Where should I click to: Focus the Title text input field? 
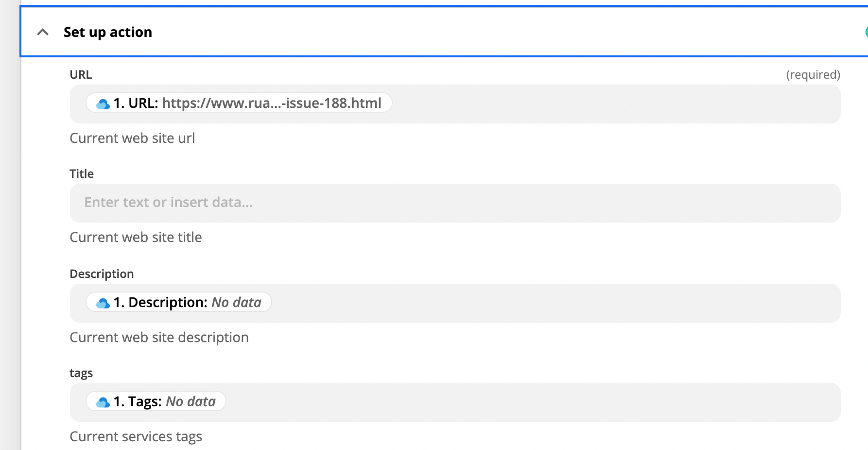(x=455, y=203)
